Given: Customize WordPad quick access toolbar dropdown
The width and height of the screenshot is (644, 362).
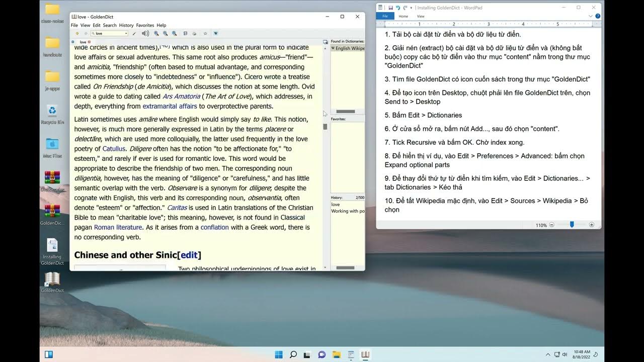Looking at the screenshot, I should pos(411,8).
